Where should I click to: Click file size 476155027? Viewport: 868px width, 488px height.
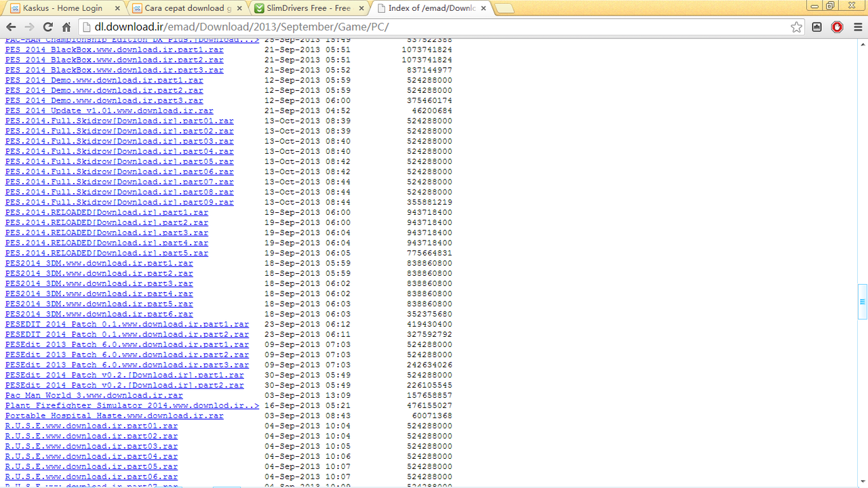pyautogui.click(x=429, y=405)
